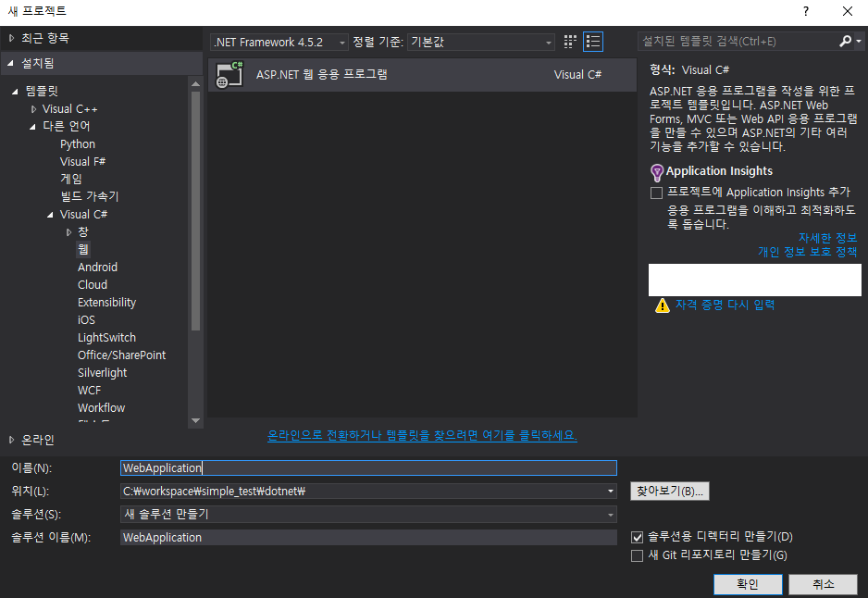868x598 pixels.
Task: Expand the 온라인 section
Action: click(x=11, y=440)
